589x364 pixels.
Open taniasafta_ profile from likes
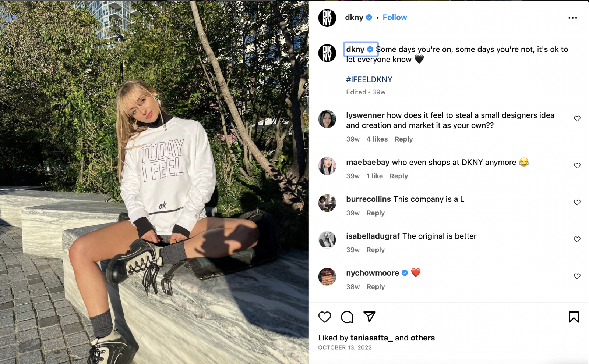[x=371, y=338]
